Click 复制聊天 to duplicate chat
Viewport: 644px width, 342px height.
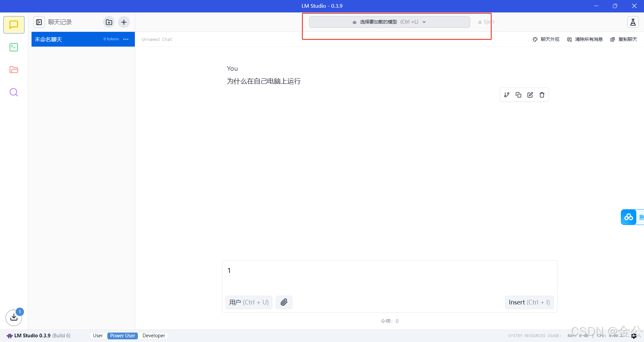[x=624, y=39]
